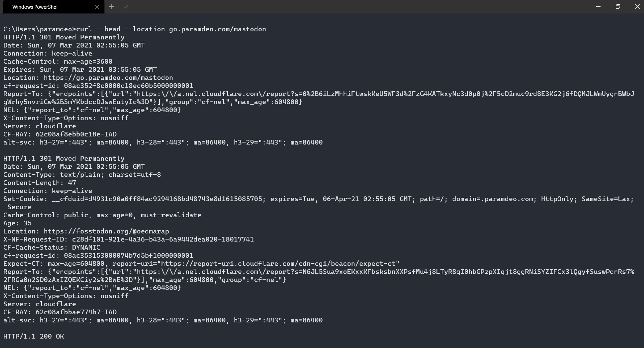
Task: Click the Set-Cookie __cfduid header line
Action: click(318, 203)
